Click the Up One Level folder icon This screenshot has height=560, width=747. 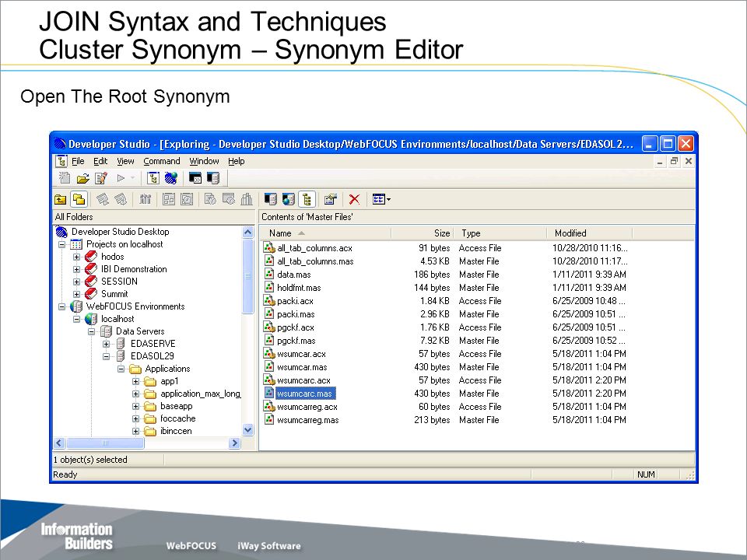tap(61, 200)
